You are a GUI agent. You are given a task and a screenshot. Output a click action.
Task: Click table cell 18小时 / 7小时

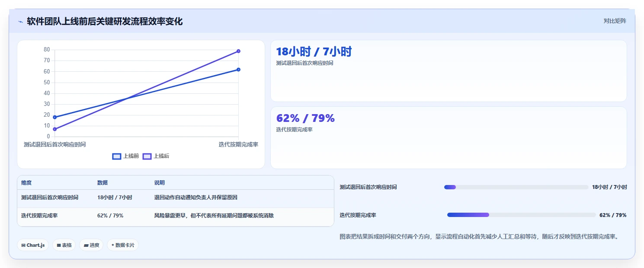tap(115, 198)
